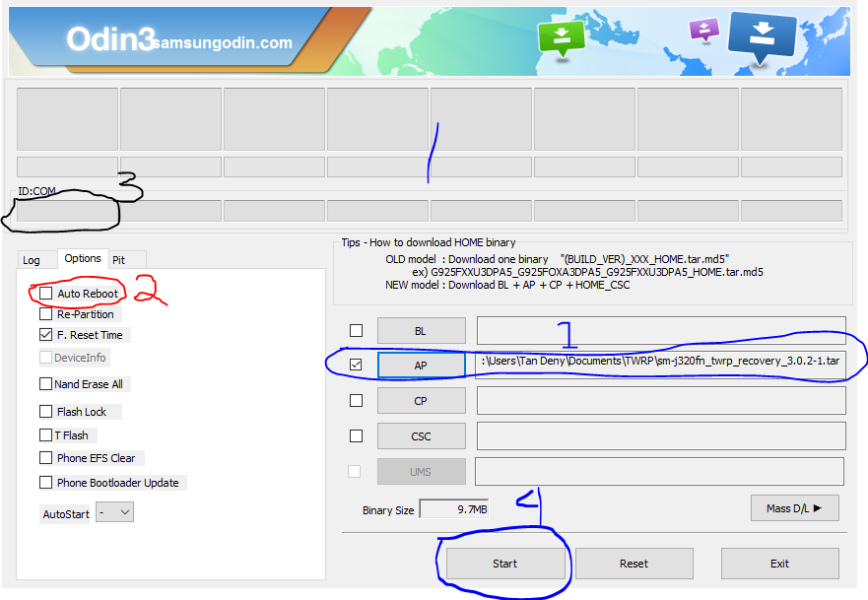
Task: Click the first ID:COM port box
Action: pos(67,211)
